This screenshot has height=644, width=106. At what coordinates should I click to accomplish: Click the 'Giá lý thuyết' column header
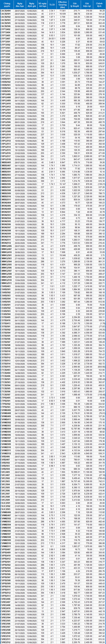click(75, 5)
